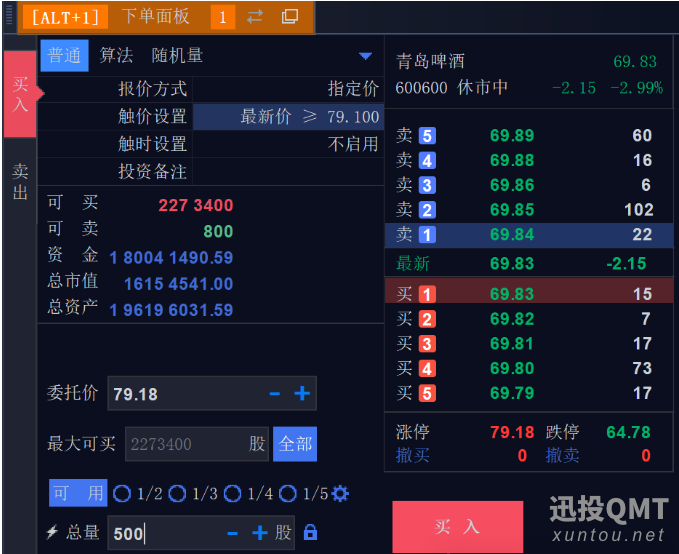The height and width of the screenshot is (554, 679).
Task: Click the [ALT+1] shortcut label
Action: click(x=65, y=17)
